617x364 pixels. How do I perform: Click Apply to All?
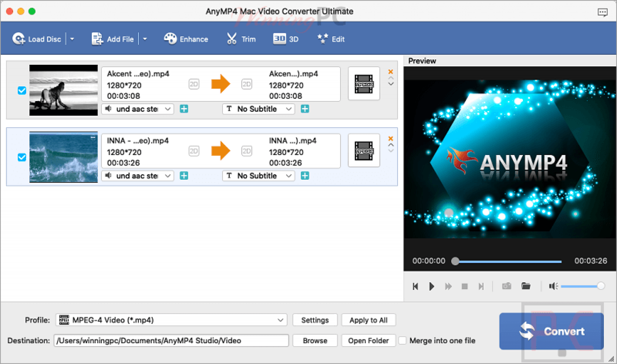[368, 320]
